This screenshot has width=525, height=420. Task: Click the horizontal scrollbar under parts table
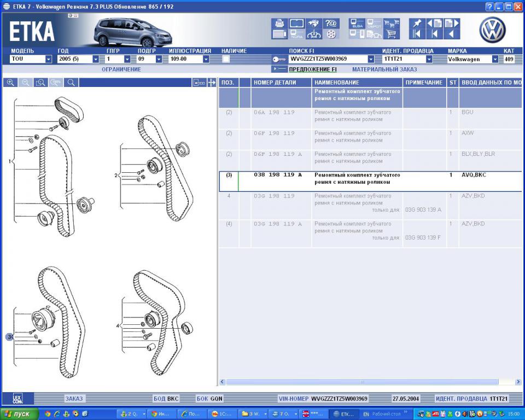(362, 382)
